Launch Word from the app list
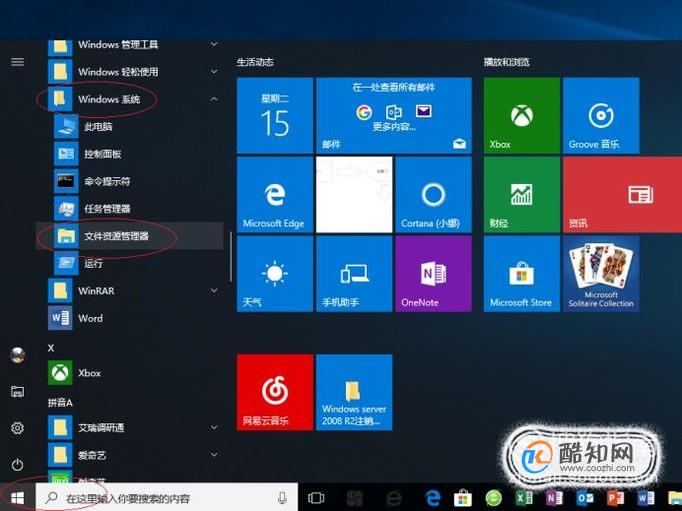682x511 pixels. click(130, 318)
